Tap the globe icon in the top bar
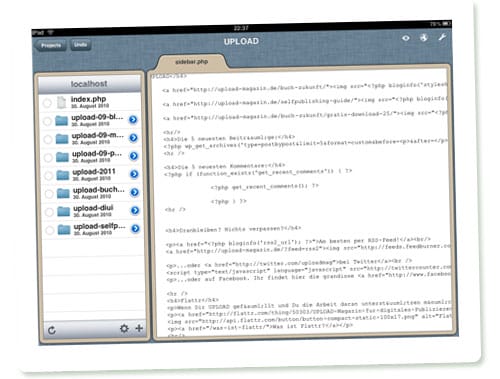Viewport: 500px width, 379px height. tap(424, 37)
